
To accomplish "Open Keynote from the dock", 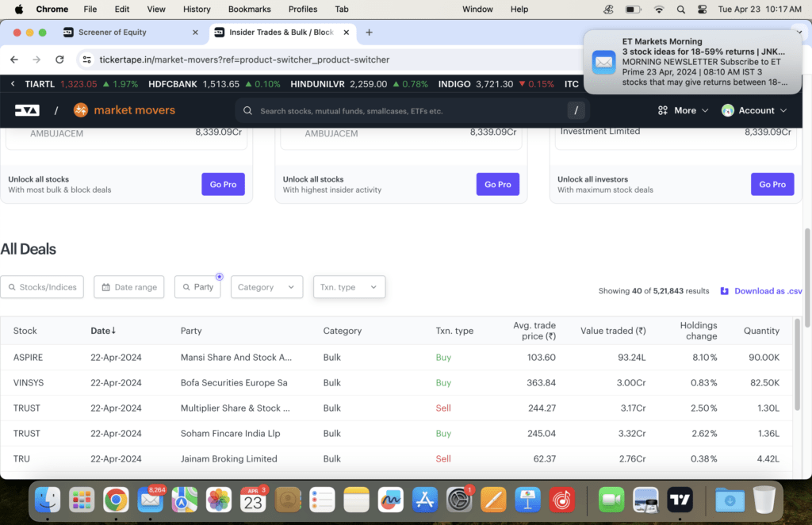I will (527, 500).
